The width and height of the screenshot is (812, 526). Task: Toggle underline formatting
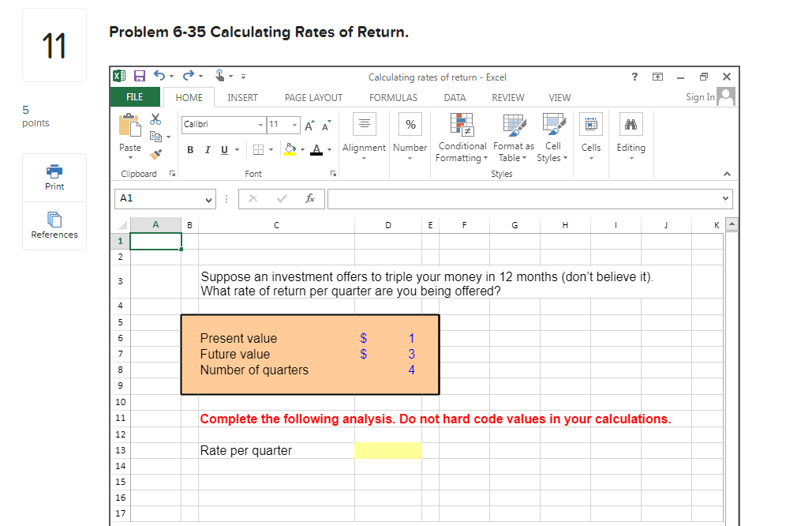coord(224,148)
